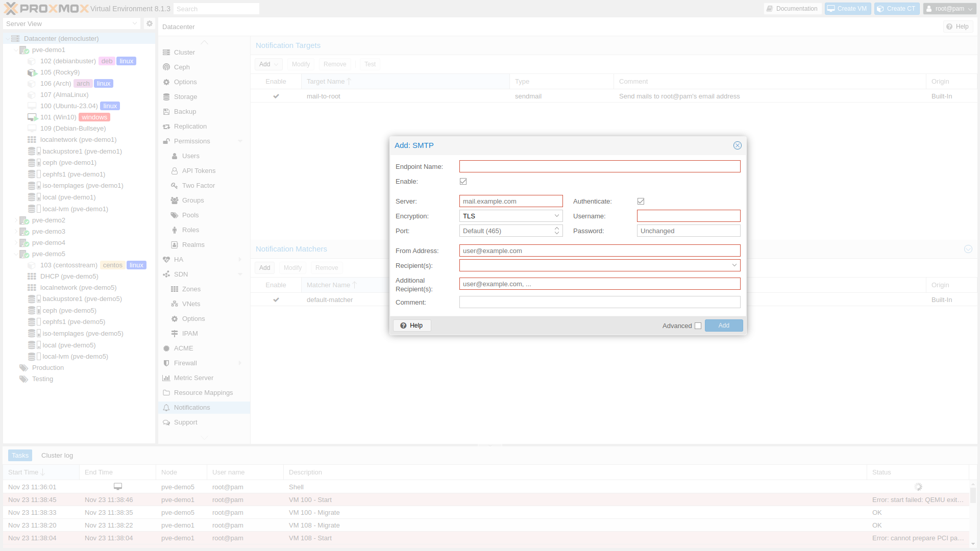This screenshot has height=551, width=980.
Task: Click the Create VM button
Action: [848, 9]
